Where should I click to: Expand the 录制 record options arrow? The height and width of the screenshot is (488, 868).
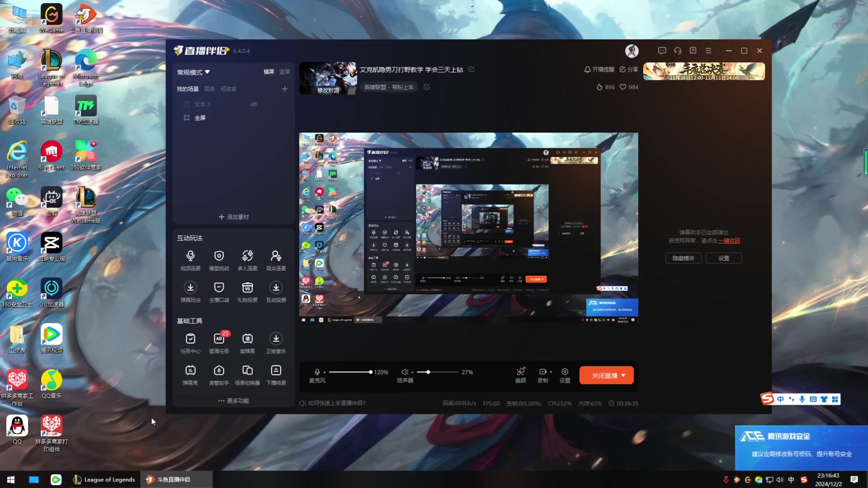(551, 372)
